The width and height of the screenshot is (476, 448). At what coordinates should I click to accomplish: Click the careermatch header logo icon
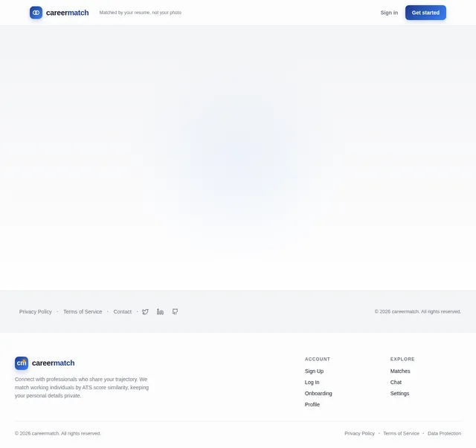click(x=36, y=13)
